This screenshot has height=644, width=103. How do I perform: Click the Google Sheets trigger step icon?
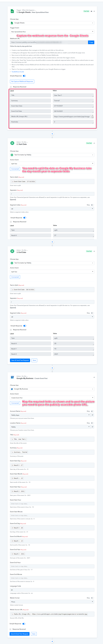(x=12, y=11)
